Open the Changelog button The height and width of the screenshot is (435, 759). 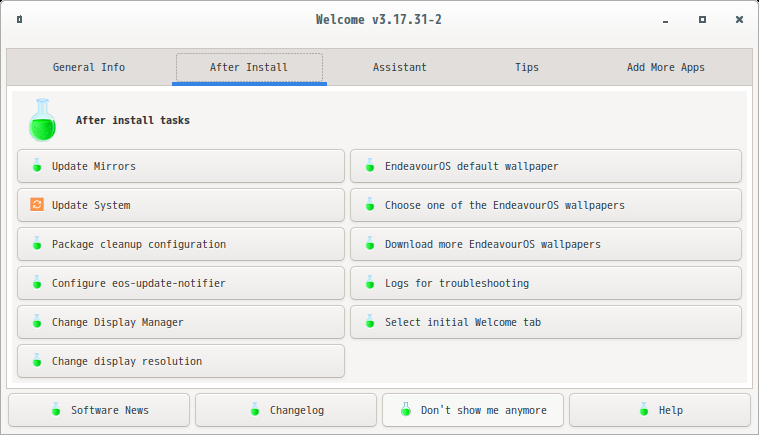click(x=286, y=410)
